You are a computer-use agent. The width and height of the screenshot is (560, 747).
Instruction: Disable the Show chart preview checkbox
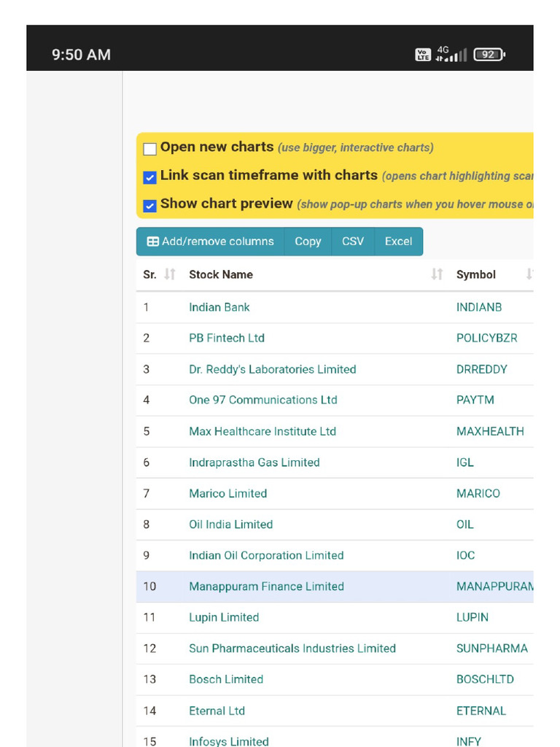(150, 206)
